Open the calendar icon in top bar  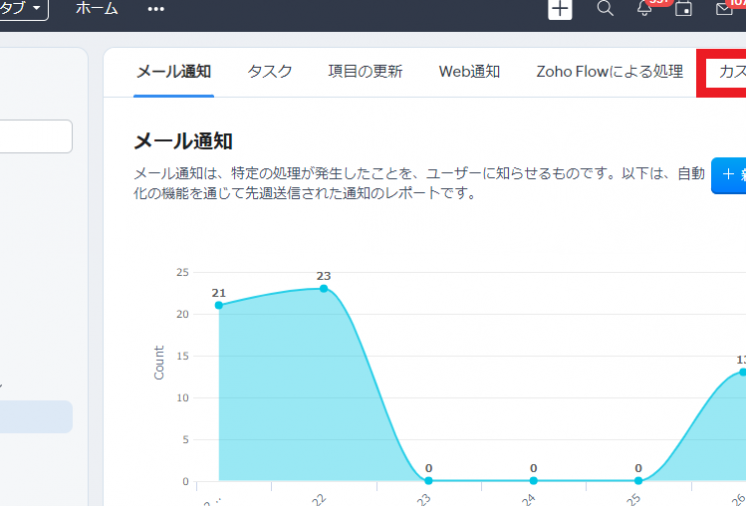[x=684, y=9]
